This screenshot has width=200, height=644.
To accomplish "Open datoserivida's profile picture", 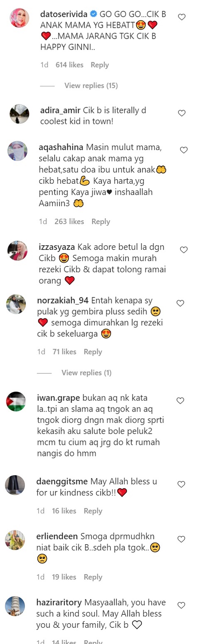I will click(x=19, y=19).
